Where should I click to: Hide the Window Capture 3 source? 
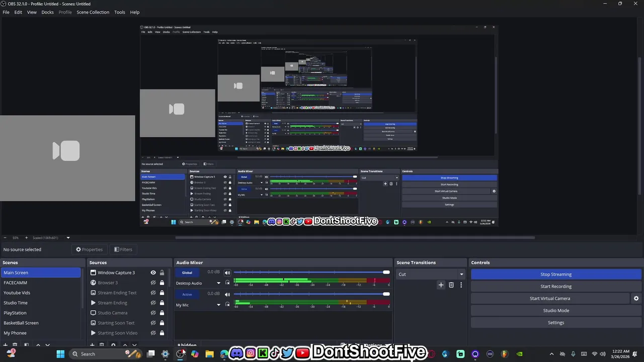153,273
